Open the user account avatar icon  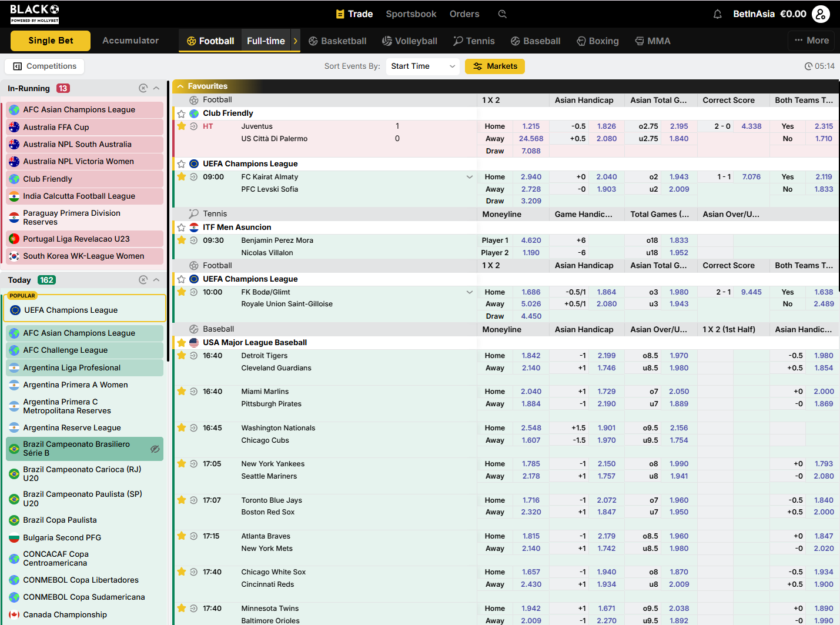[x=821, y=14]
